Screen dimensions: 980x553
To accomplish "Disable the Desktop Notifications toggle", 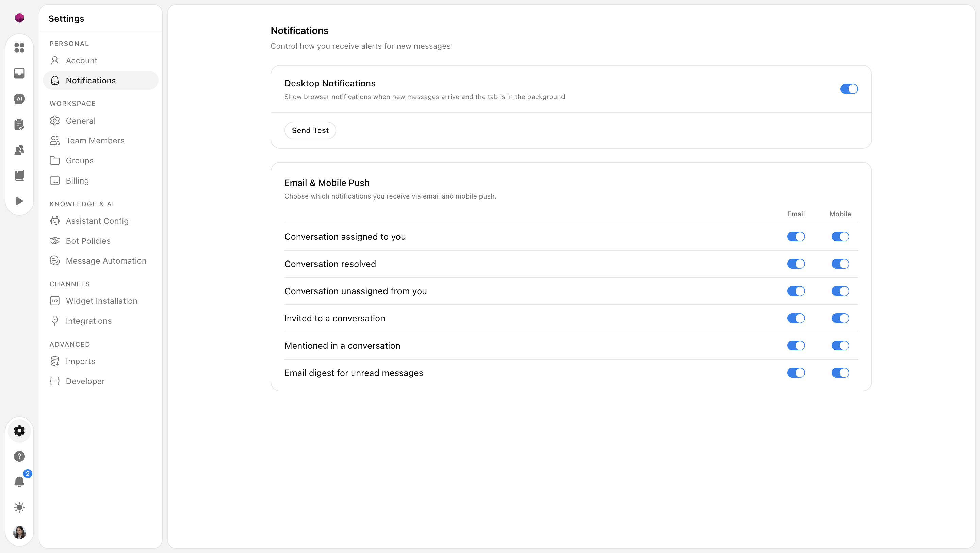I will [849, 89].
